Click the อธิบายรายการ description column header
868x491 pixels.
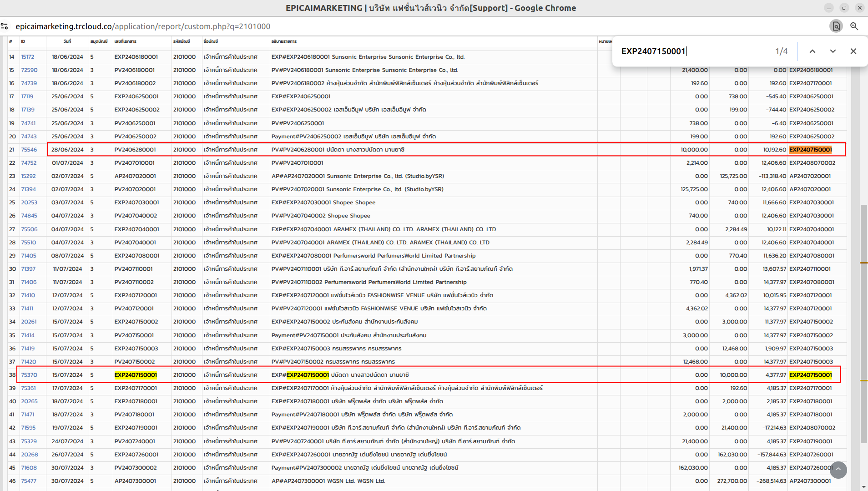(x=284, y=41)
